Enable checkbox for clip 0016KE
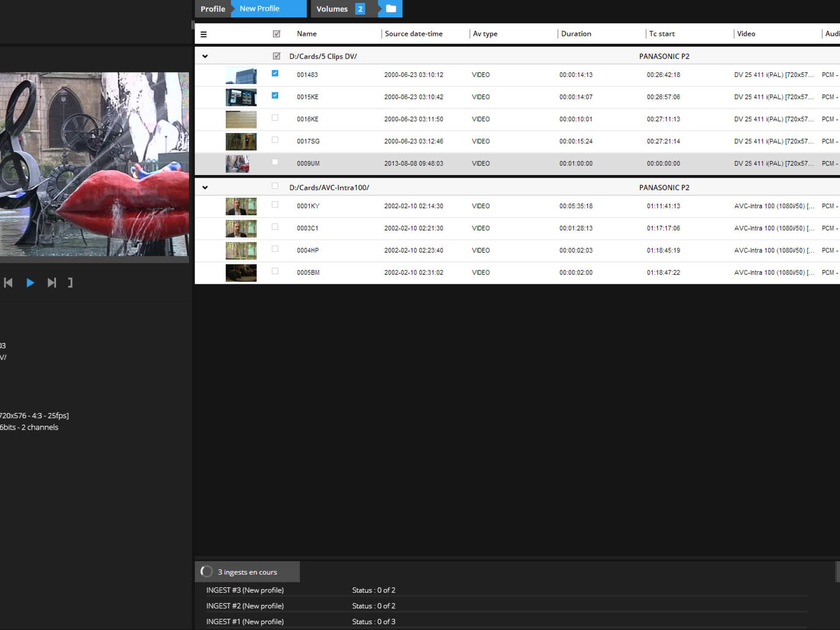Image resolution: width=840 pixels, height=630 pixels. click(x=275, y=118)
